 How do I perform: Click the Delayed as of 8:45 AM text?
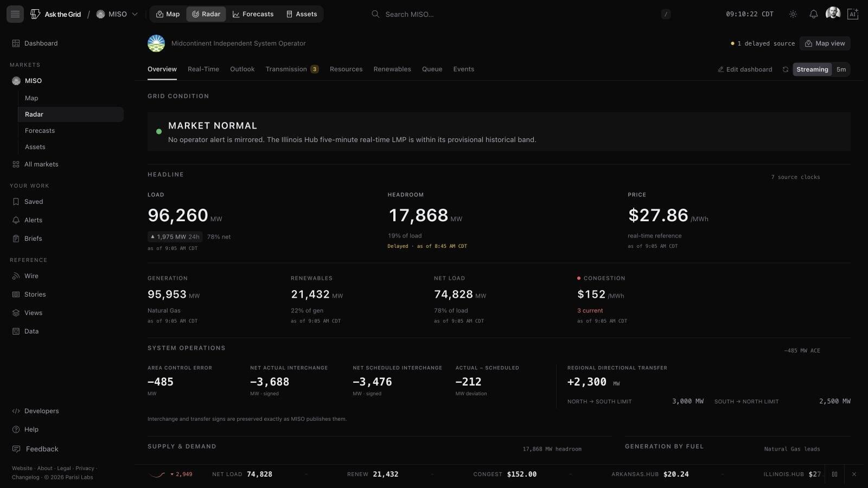[427, 246]
